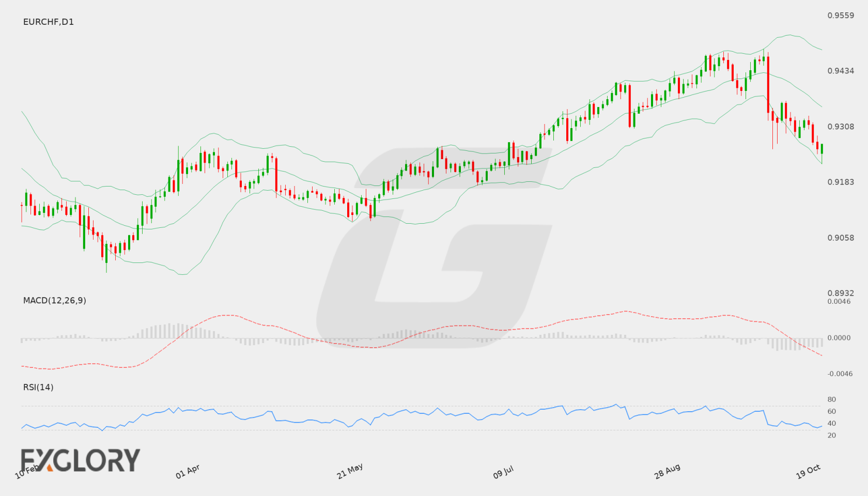868x496 pixels.
Task: Click the 0.0000 MACD scale label
Action: click(x=839, y=337)
